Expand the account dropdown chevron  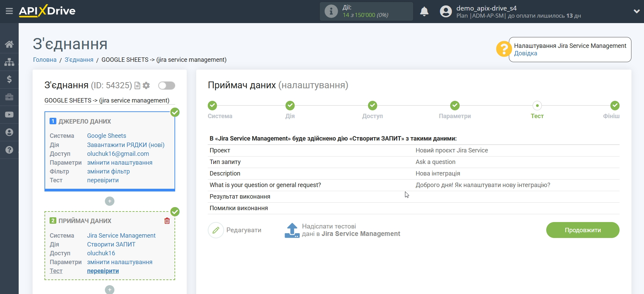(637, 11)
